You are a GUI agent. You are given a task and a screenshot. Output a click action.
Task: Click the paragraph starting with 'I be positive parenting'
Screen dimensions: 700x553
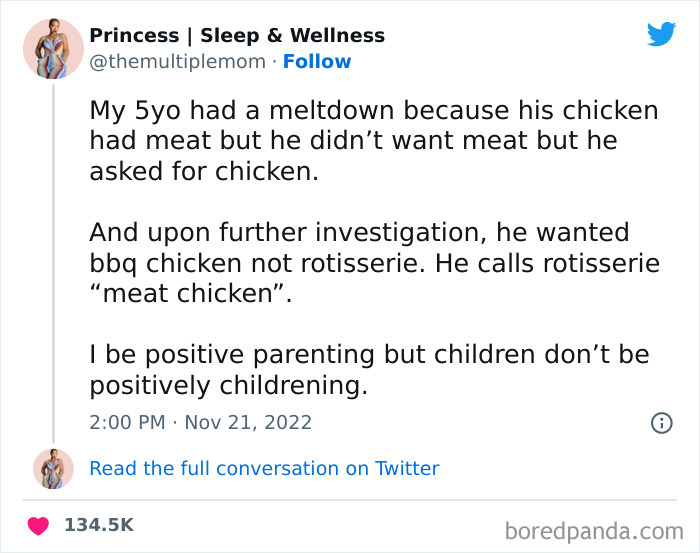coord(369,370)
